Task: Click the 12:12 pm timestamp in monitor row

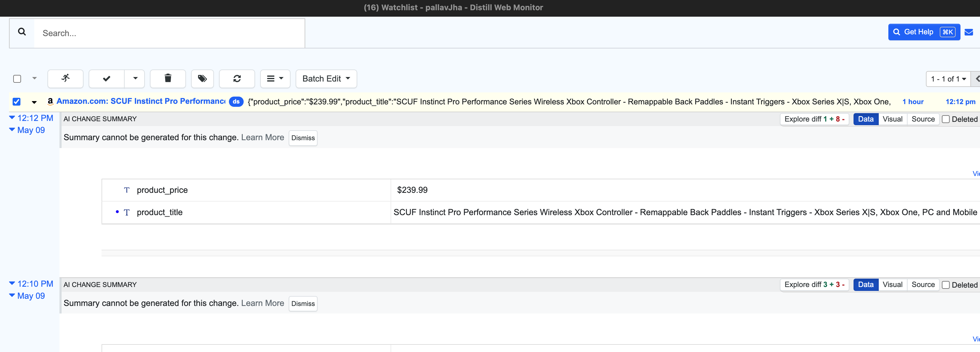Action: click(960, 102)
